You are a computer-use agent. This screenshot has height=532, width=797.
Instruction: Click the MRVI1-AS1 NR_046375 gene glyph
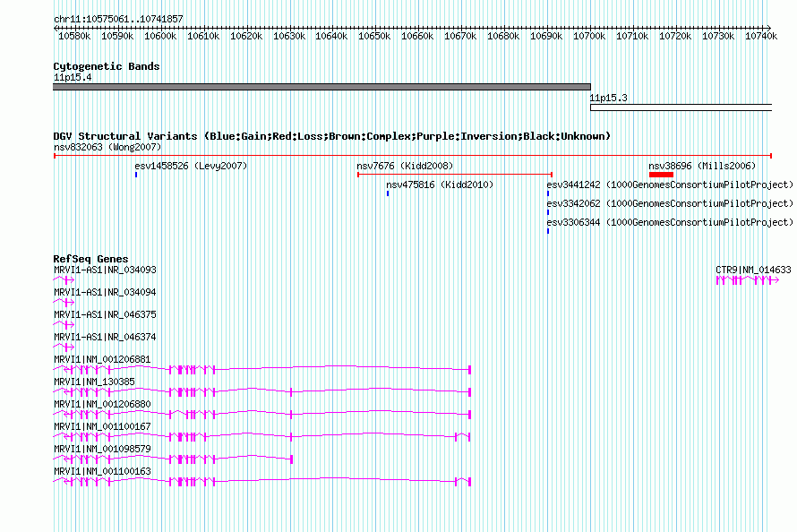click(x=64, y=325)
